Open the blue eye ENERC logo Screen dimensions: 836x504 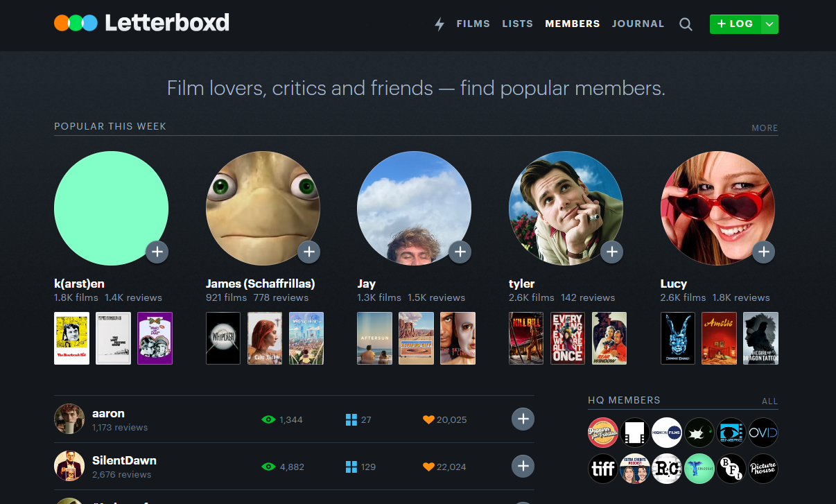pos(731,433)
